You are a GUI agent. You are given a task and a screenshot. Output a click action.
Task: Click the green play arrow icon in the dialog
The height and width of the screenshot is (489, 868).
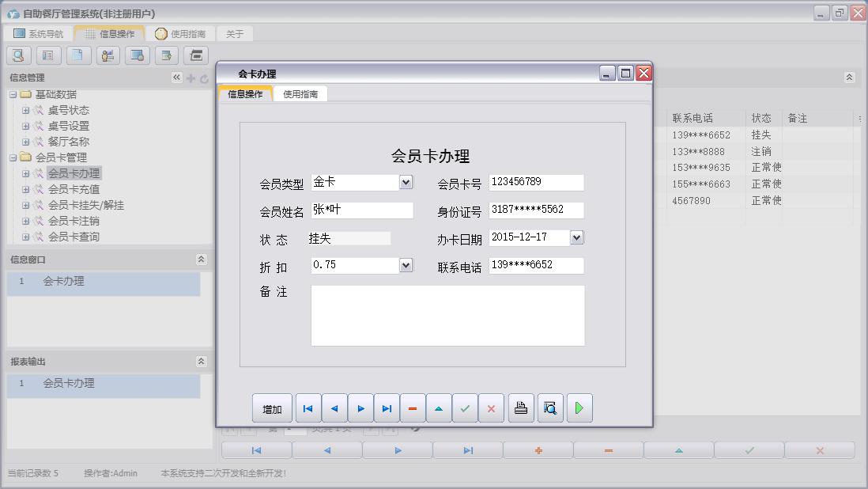tap(579, 408)
